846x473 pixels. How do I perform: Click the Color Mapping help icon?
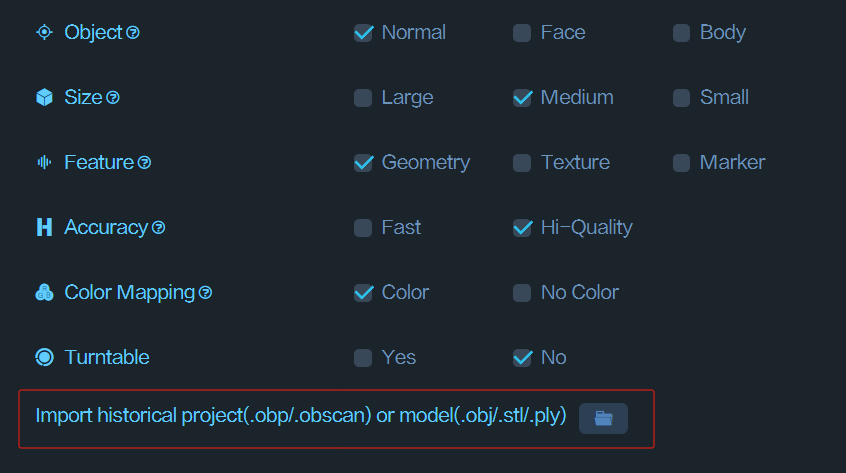click(x=205, y=292)
